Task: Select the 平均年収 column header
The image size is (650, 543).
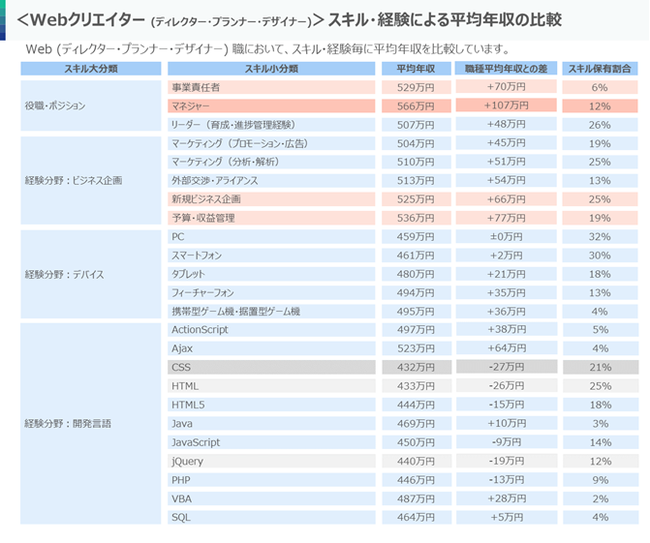Action: (415, 69)
